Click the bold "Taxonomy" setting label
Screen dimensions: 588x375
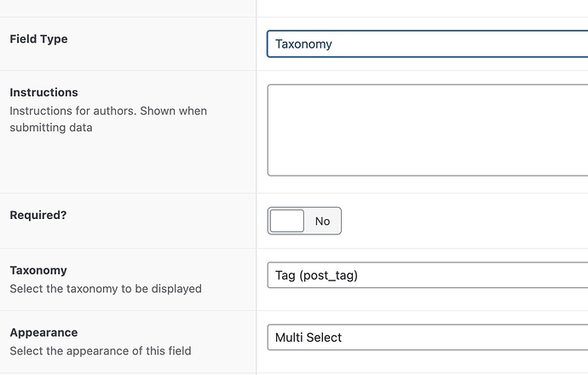38,270
